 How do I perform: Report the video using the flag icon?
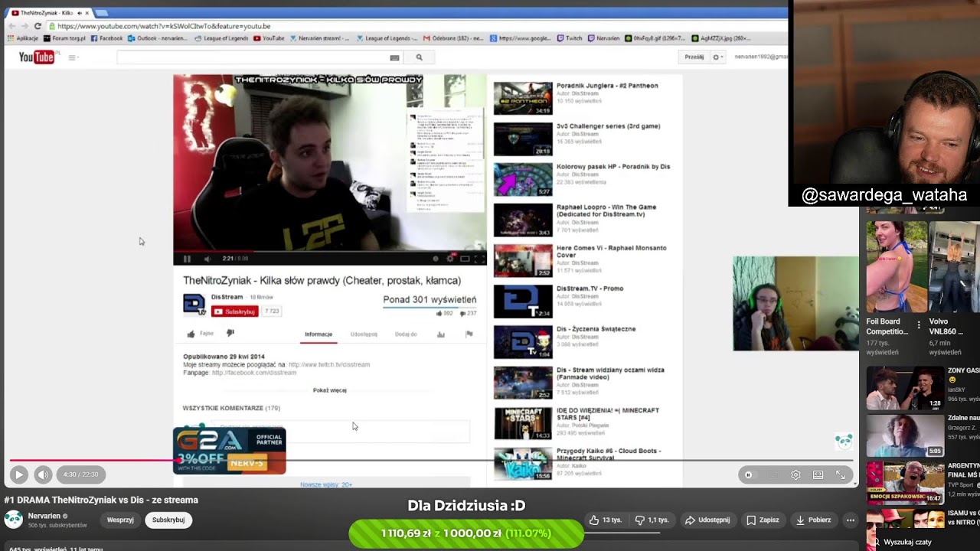[469, 334]
